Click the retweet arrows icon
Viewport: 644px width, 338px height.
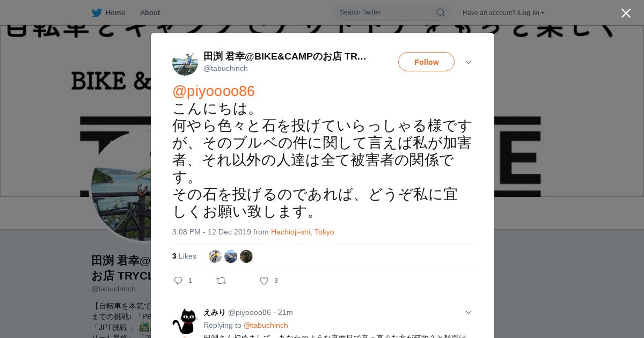click(x=221, y=281)
